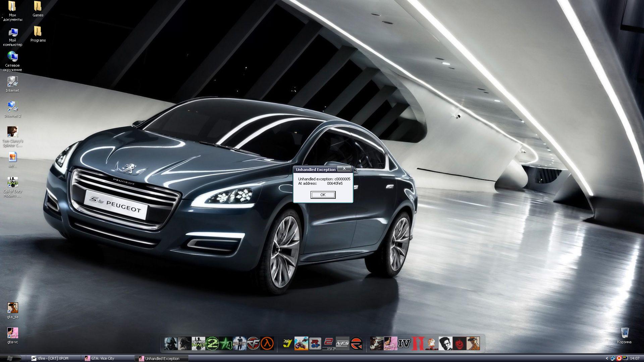Open Call of Duty MW3 dock icon

coord(198,344)
